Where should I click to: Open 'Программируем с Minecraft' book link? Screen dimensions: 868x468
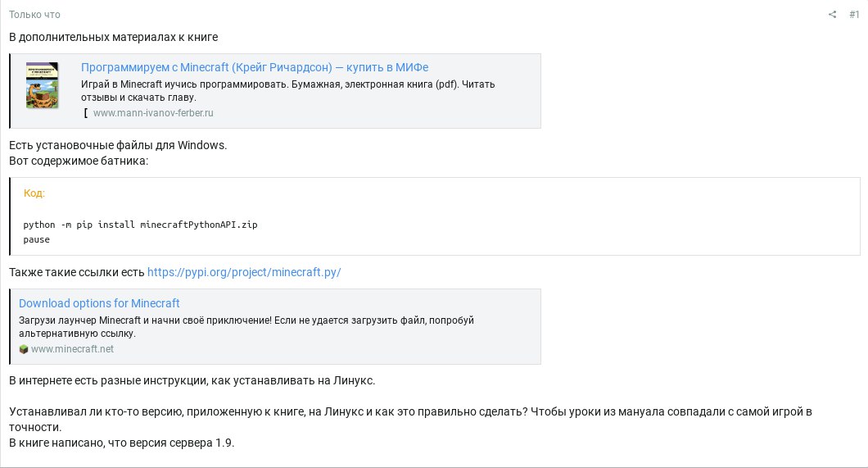click(x=255, y=67)
